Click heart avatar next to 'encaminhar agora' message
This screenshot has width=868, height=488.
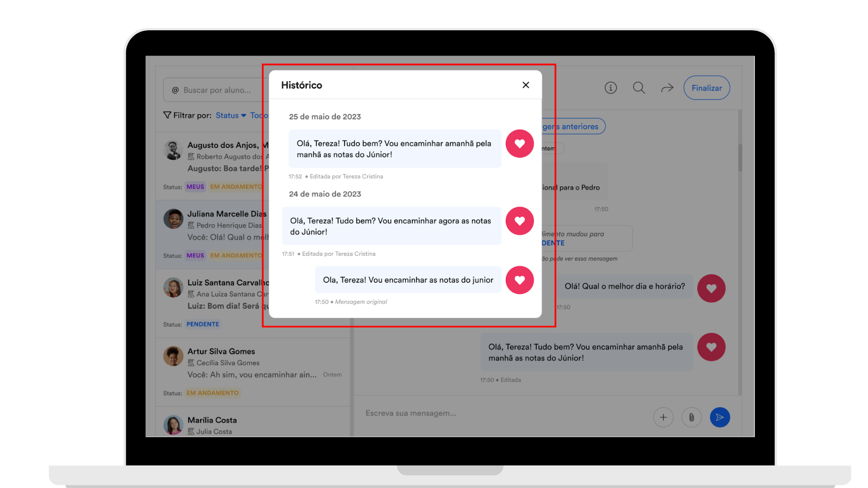tap(519, 221)
